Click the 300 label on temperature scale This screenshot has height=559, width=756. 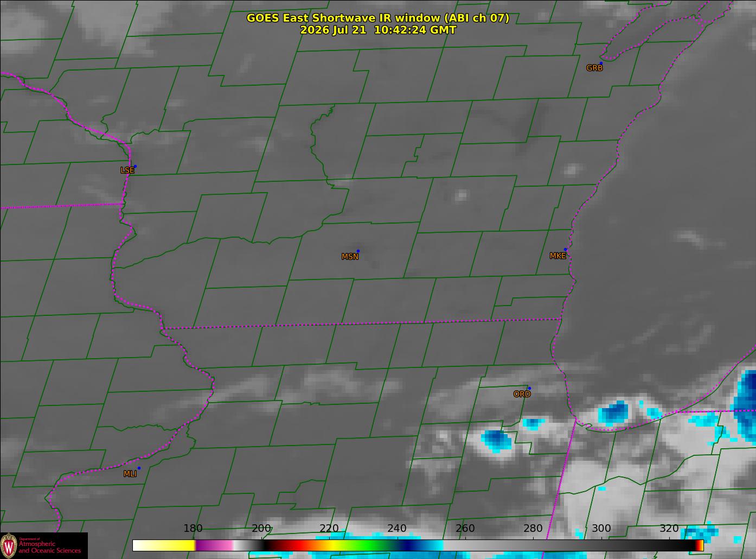pos(601,528)
